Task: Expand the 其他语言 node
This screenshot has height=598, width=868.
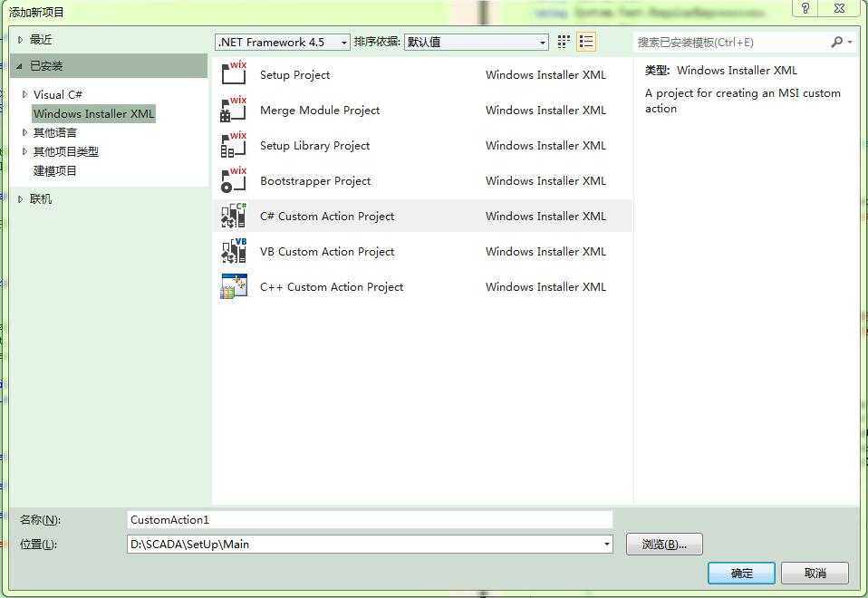Action: coord(24,132)
